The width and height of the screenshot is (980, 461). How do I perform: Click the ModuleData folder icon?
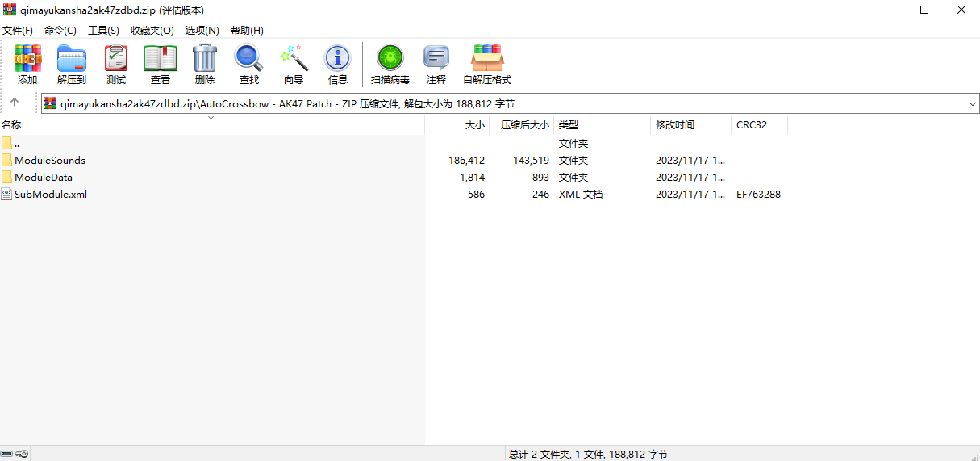pyautogui.click(x=7, y=177)
